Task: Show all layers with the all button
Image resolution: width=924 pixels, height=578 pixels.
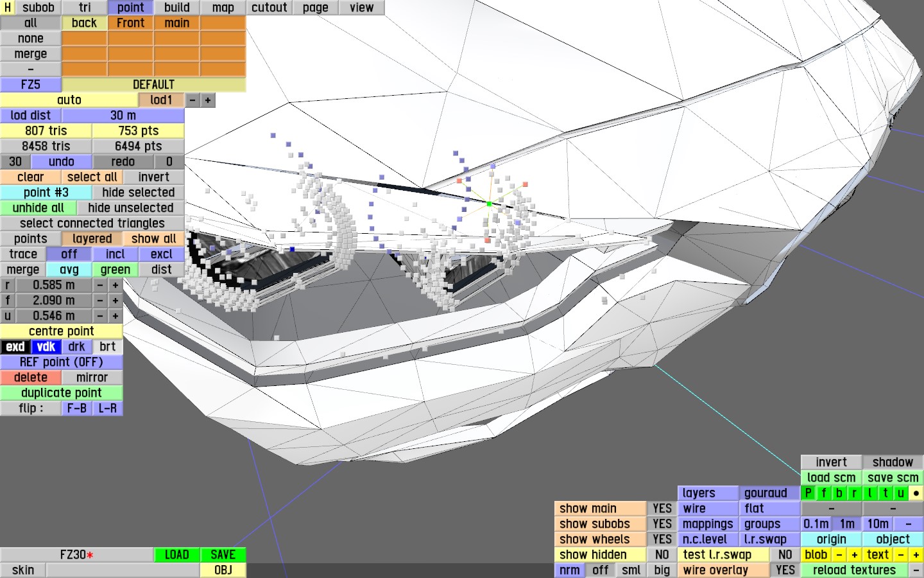Action: [31, 23]
